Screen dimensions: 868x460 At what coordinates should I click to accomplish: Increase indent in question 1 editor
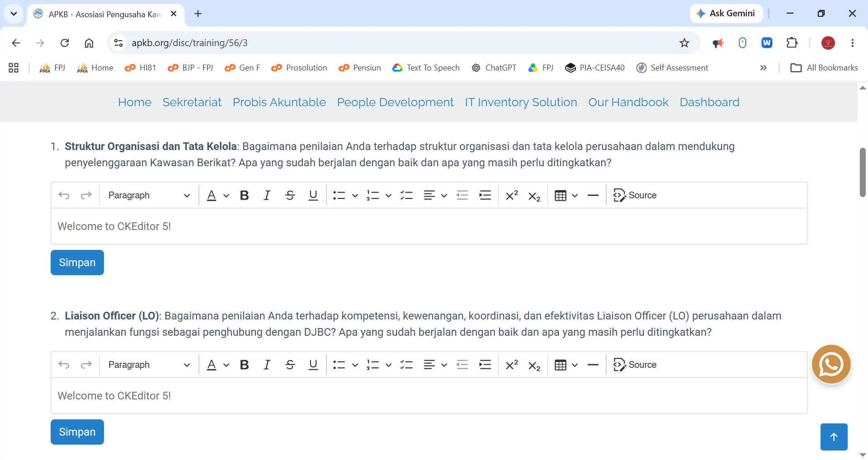point(485,195)
